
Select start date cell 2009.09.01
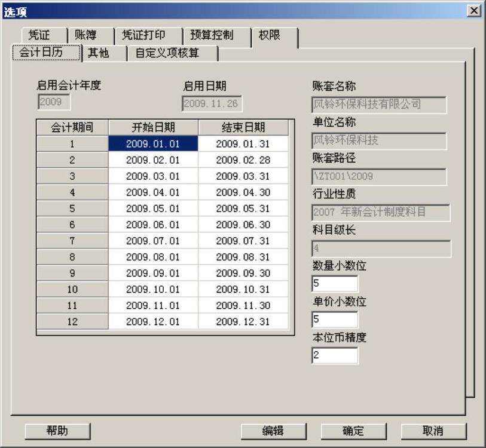pos(153,273)
